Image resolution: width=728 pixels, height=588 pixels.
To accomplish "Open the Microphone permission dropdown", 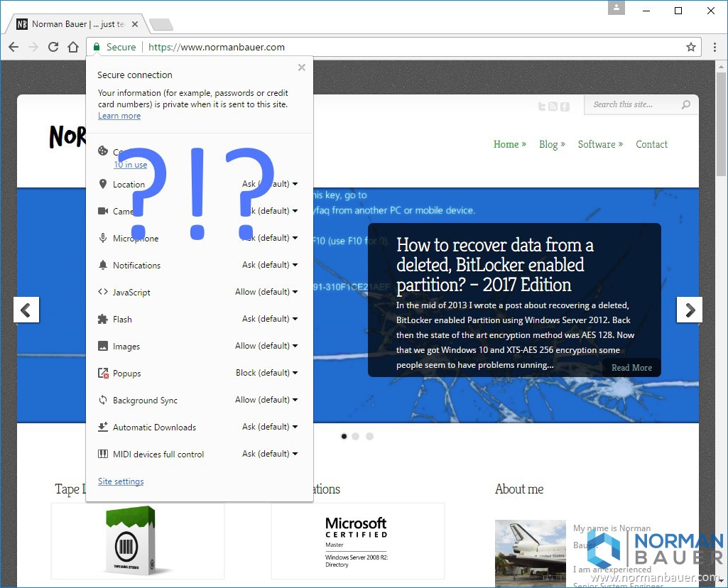I will tap(270, 238).
